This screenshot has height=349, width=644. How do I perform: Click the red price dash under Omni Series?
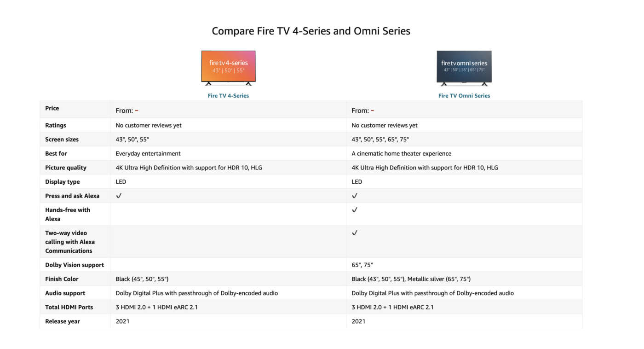pyautogui.click(x=373, y=111)
